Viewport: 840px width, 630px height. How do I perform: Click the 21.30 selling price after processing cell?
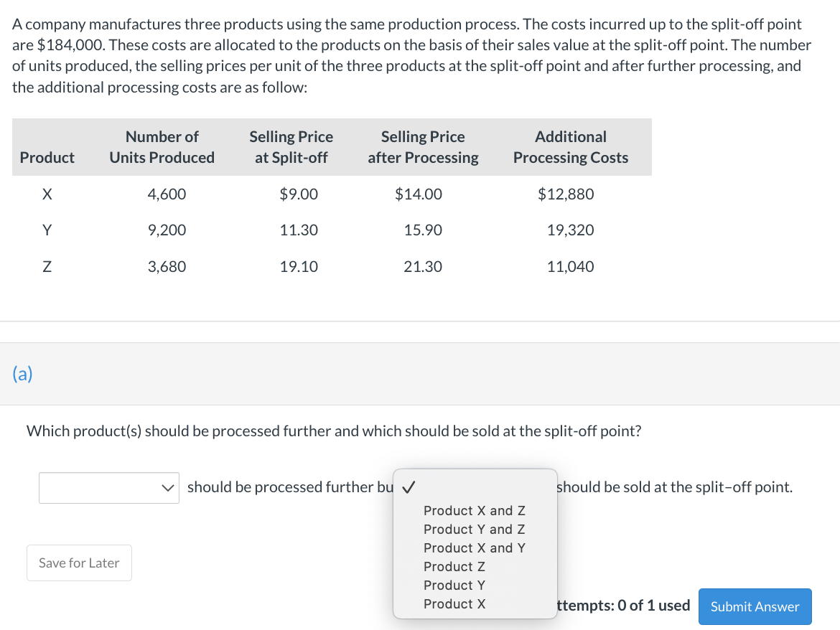[423, 267]
